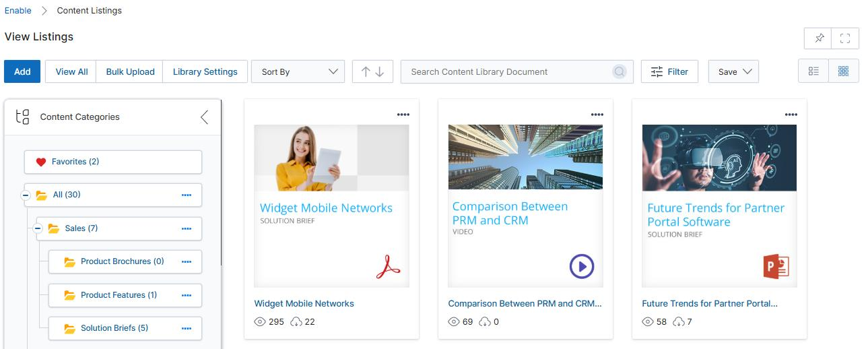868x349 pixels.
Task: Click the PDF icon on Widget Mobile Networks
Action: click(388, 267)
